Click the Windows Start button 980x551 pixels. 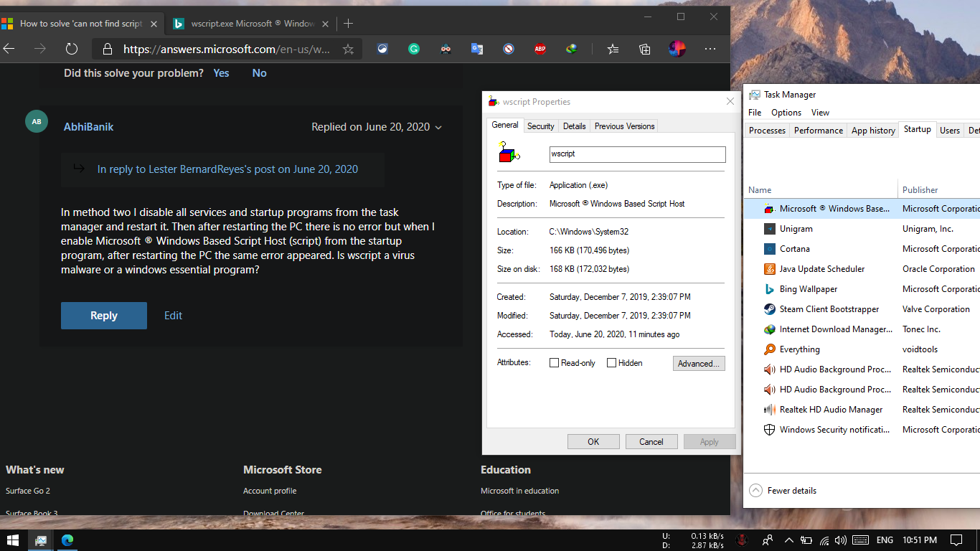[x=13, y=540]
